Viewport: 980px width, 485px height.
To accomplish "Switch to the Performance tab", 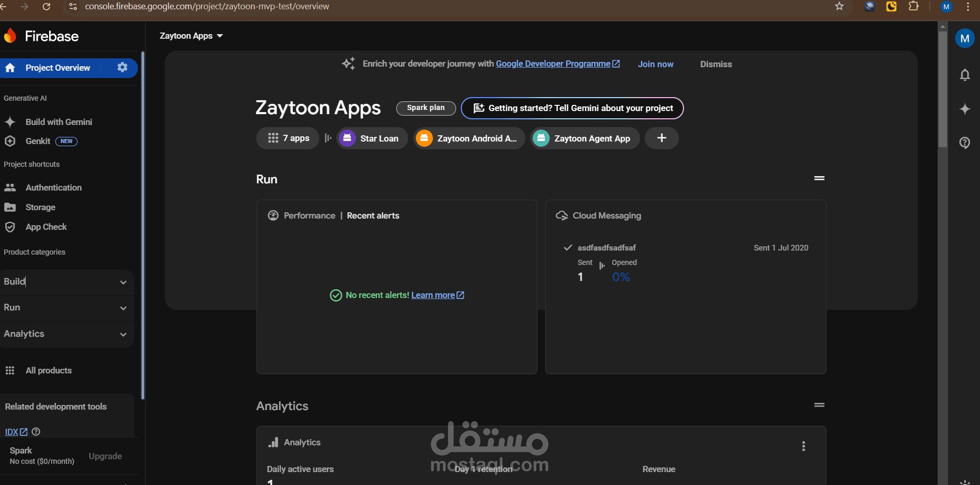I will click(309, 215).
